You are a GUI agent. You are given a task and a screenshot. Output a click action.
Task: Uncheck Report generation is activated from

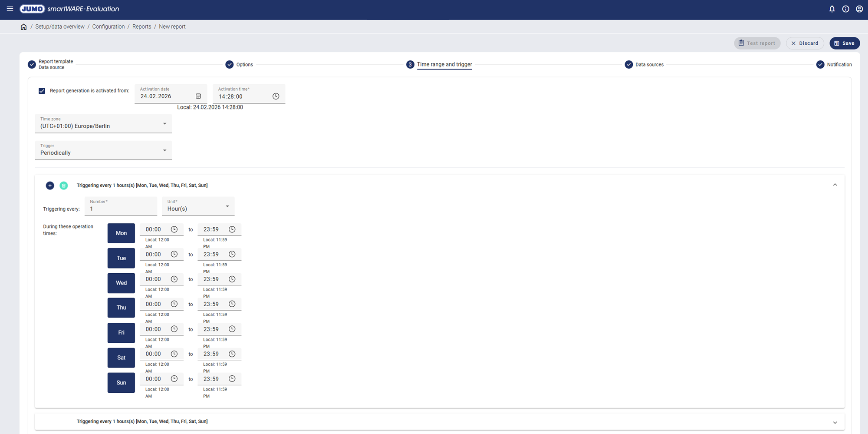point(42,91)
